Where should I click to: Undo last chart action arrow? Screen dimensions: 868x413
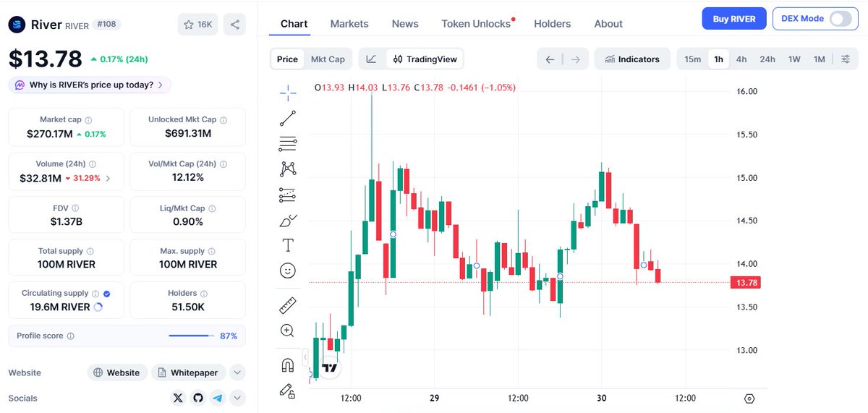point(550,59)
